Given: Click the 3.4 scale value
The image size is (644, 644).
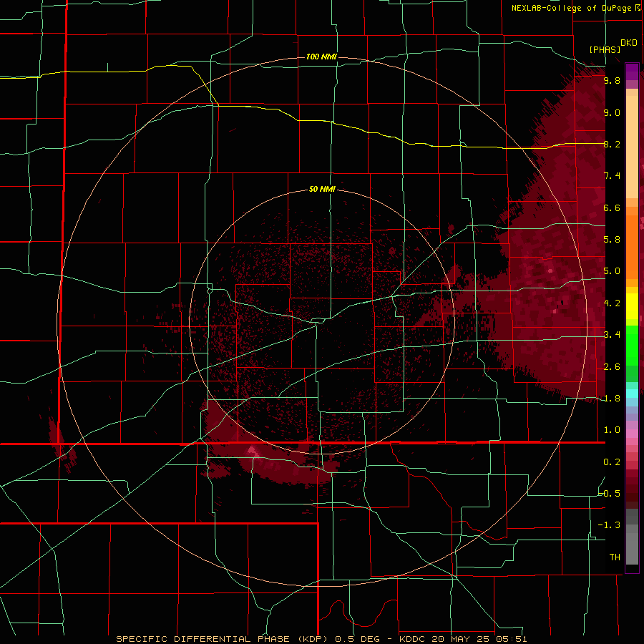Looking at the screenshot, I should click(x=612, y=335).
